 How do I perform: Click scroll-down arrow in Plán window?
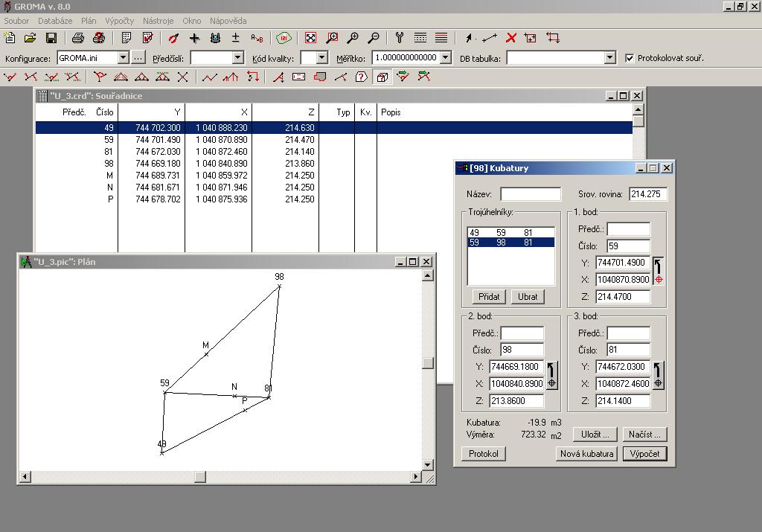pyautogui.click(x=428, y=464)
